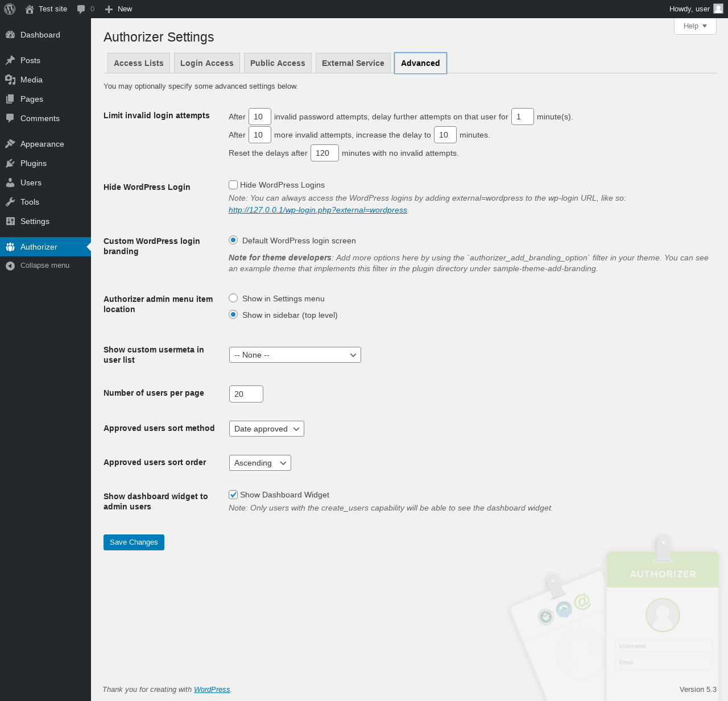Open the Tools menu item
This screenshot has width=728, height=701.
(45, 202)
